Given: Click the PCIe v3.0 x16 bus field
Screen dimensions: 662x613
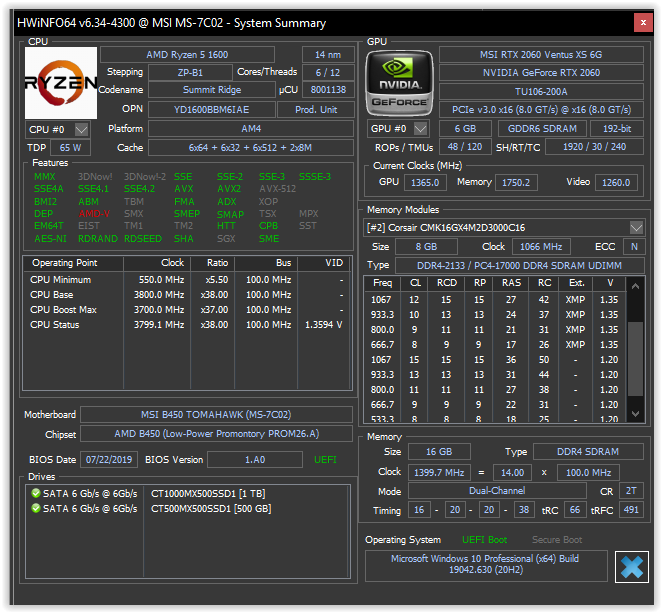Looking at the screenshot, I should coord(541,110).
